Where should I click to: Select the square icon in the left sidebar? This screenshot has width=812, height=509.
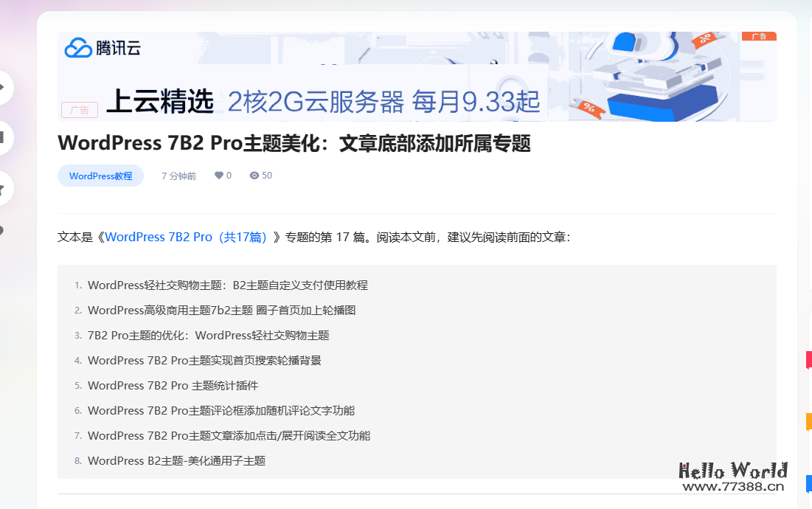pos(4,136)
